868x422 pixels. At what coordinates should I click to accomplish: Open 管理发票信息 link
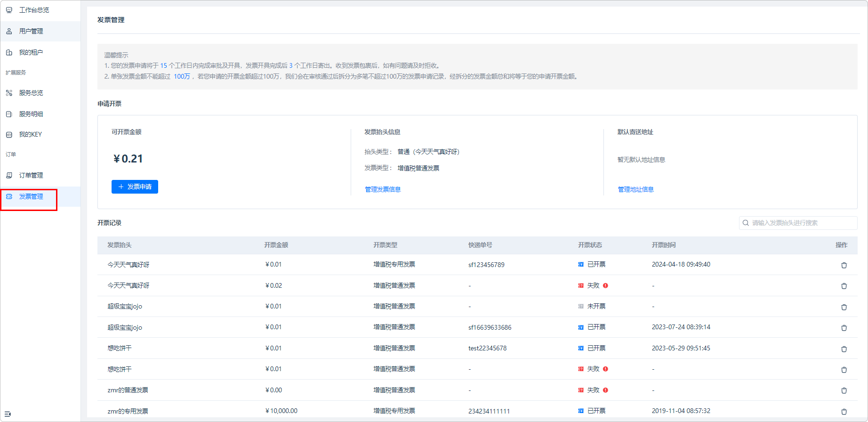383,189
